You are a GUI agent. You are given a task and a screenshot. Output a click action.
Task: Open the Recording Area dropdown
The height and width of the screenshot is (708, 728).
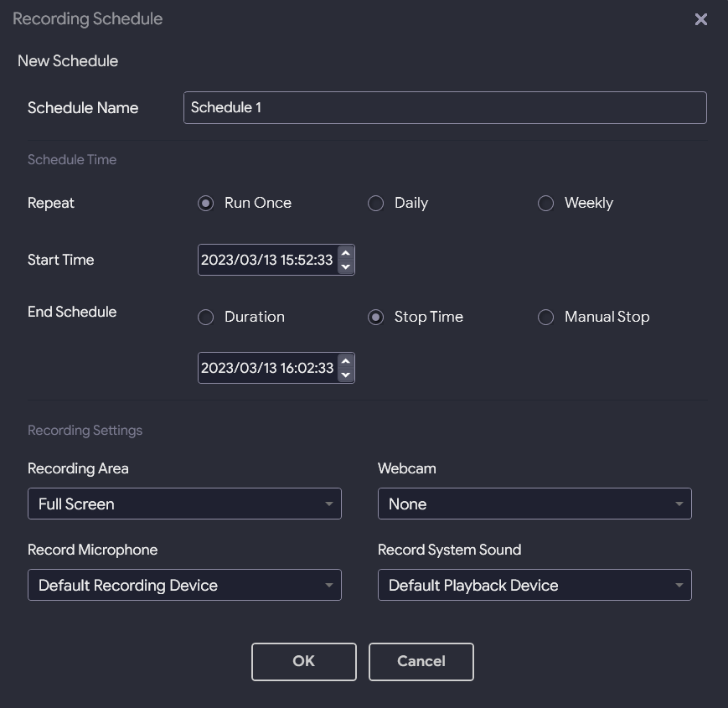(x=184, y=504)
